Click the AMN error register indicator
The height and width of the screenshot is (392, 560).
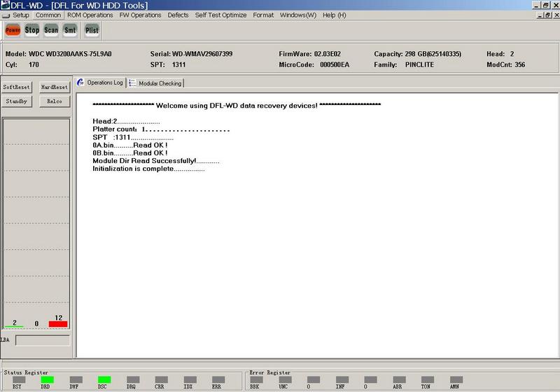tap(456, 379)
